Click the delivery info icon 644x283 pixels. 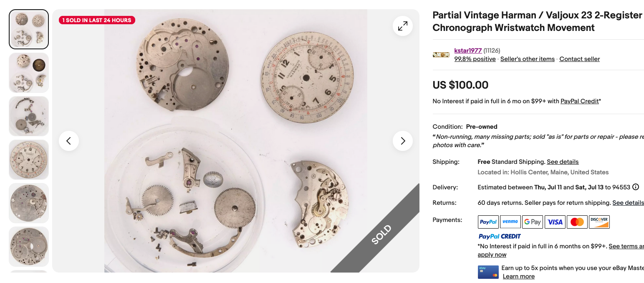[x=636, y=187]
